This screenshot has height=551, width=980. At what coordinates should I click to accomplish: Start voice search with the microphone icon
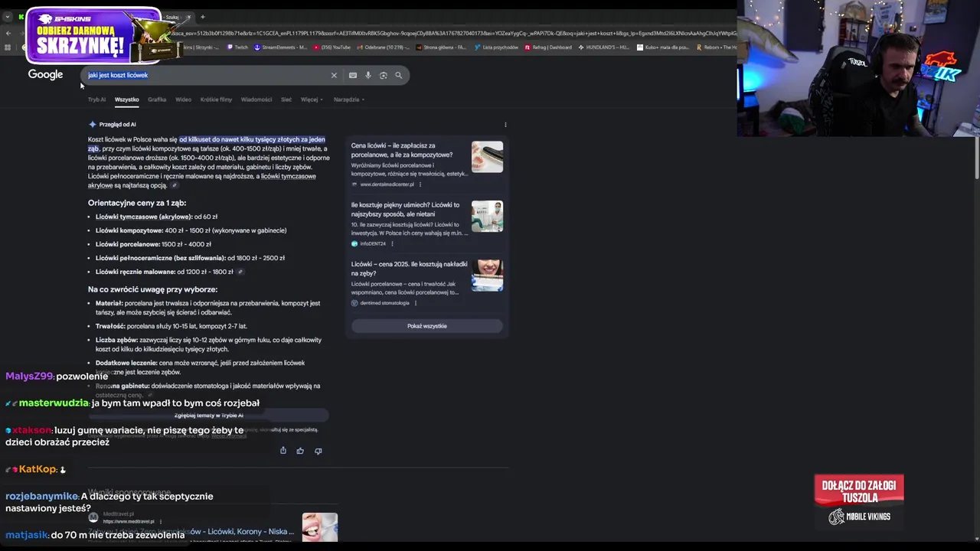368,75
